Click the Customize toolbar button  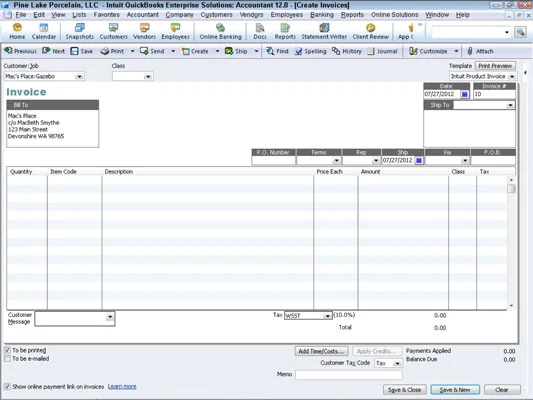coord(428,51)
